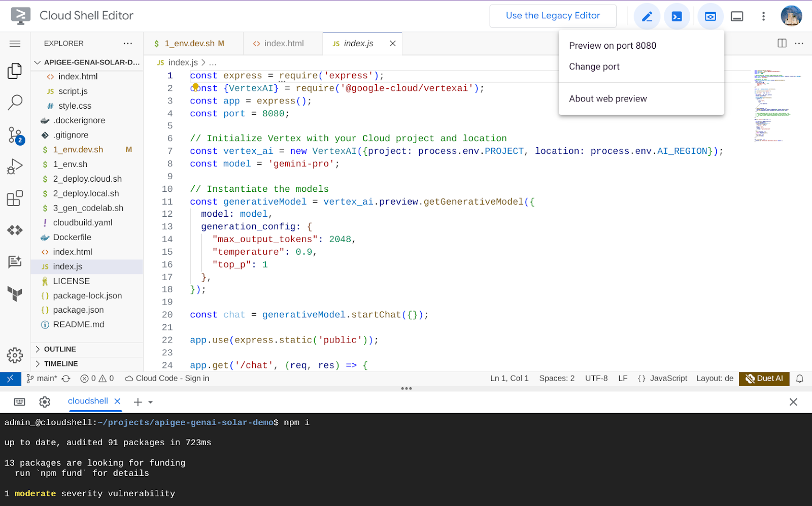The height and width of the screenshot is (506, 812).
Task: Open package-lock.json file
Action: pyautogui.click(x=87, y=296)
